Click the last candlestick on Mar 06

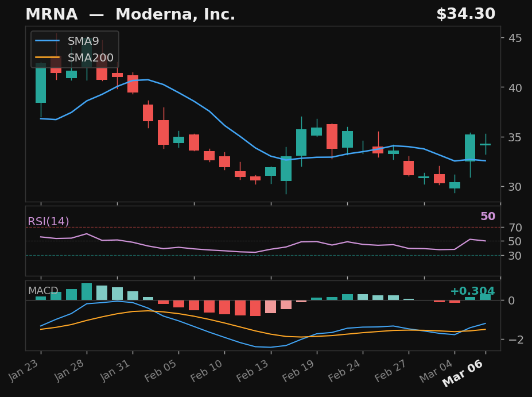[485, 144]
